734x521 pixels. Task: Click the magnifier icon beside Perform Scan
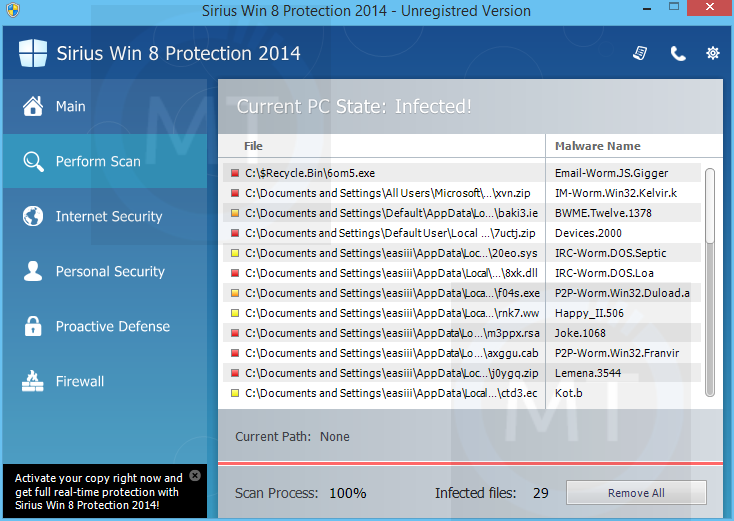[33, 161]
